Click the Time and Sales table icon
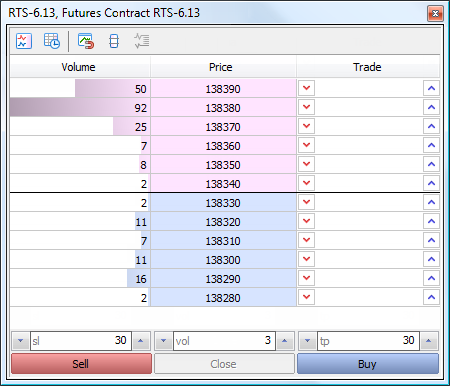The width and height of the screenshot is (450, 386). 52,41
